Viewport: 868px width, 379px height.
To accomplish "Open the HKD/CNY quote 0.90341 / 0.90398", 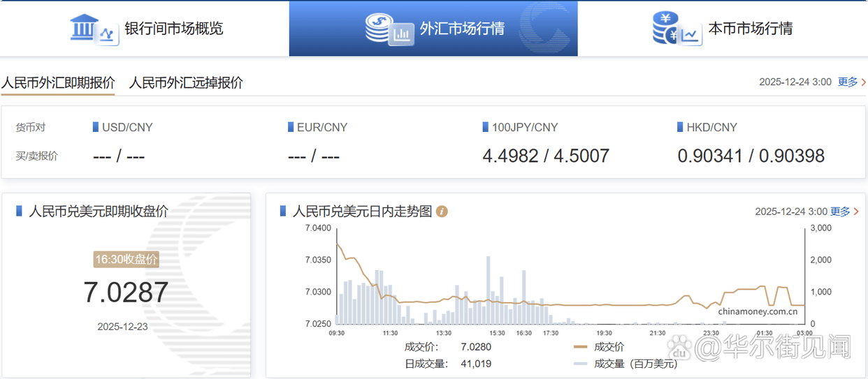I will pos(751,156).
